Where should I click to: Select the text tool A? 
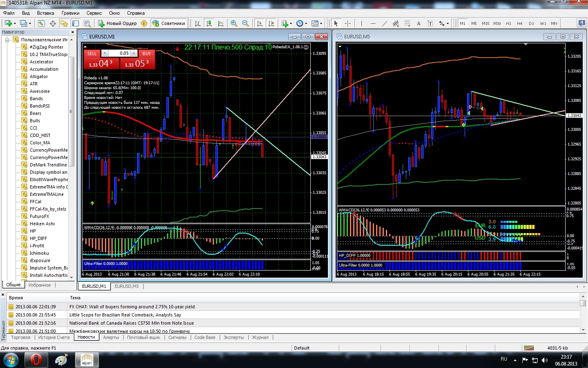coord(419,23)
